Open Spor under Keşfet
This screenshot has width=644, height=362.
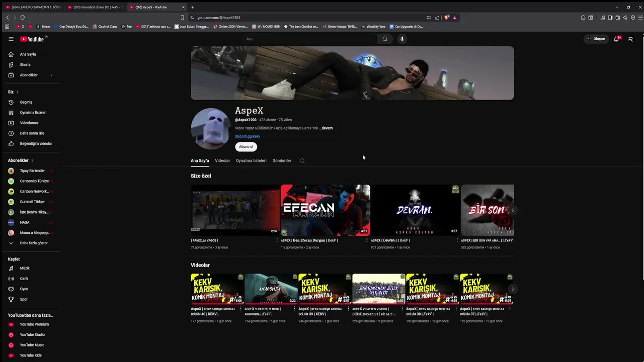(x=24, y=299)
